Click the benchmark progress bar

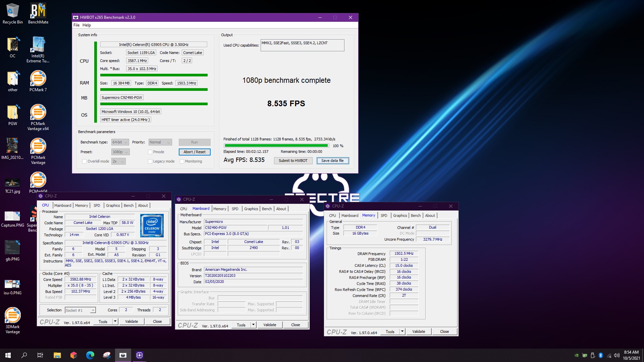click(x=277, y=146)
